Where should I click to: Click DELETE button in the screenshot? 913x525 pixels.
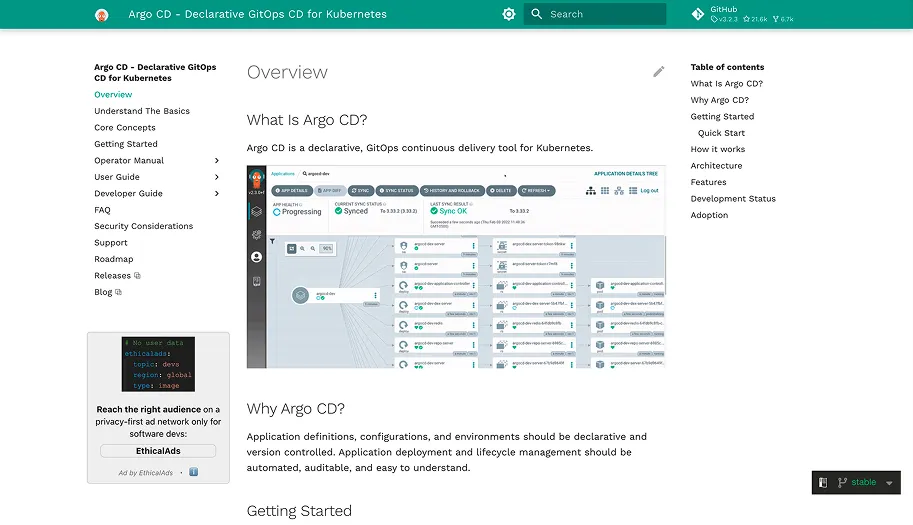(x=501, y=190)
